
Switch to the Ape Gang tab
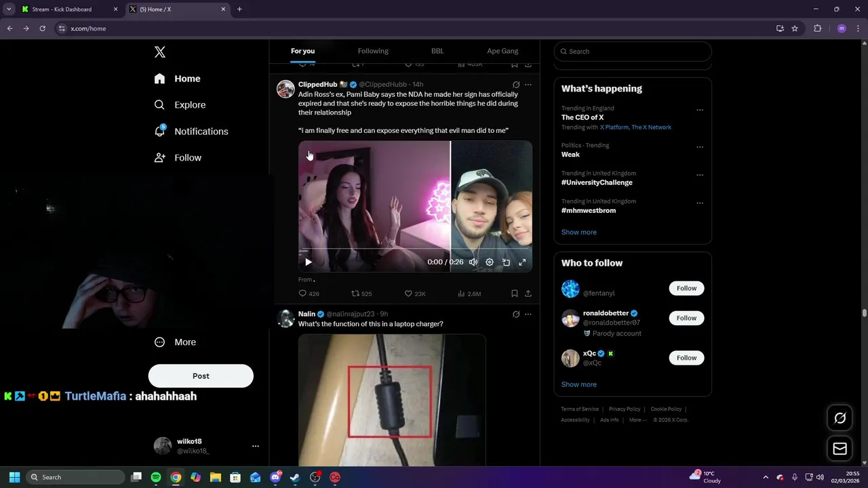pyautogui.click(x=502, y=51)
